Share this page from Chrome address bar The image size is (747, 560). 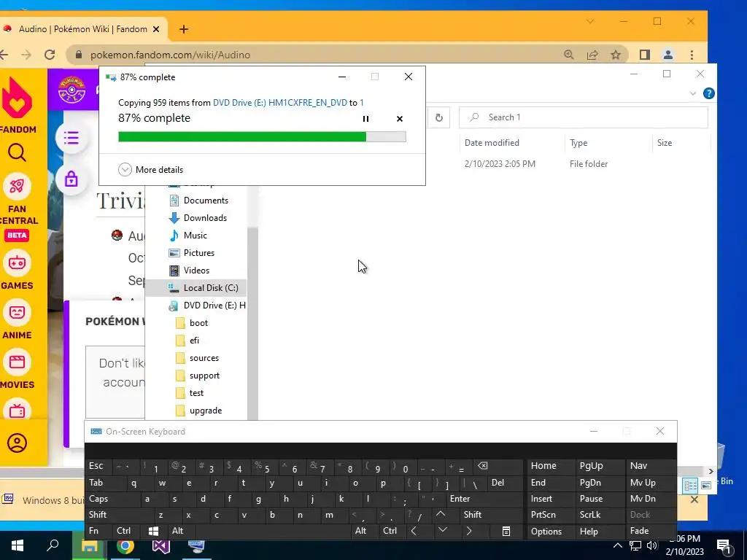(592, 55)
